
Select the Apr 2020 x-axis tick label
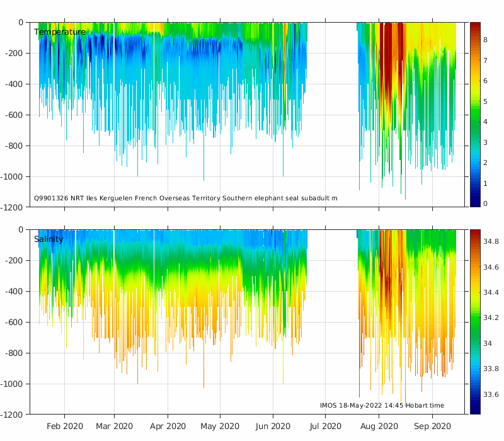click(x=168, y=426)
